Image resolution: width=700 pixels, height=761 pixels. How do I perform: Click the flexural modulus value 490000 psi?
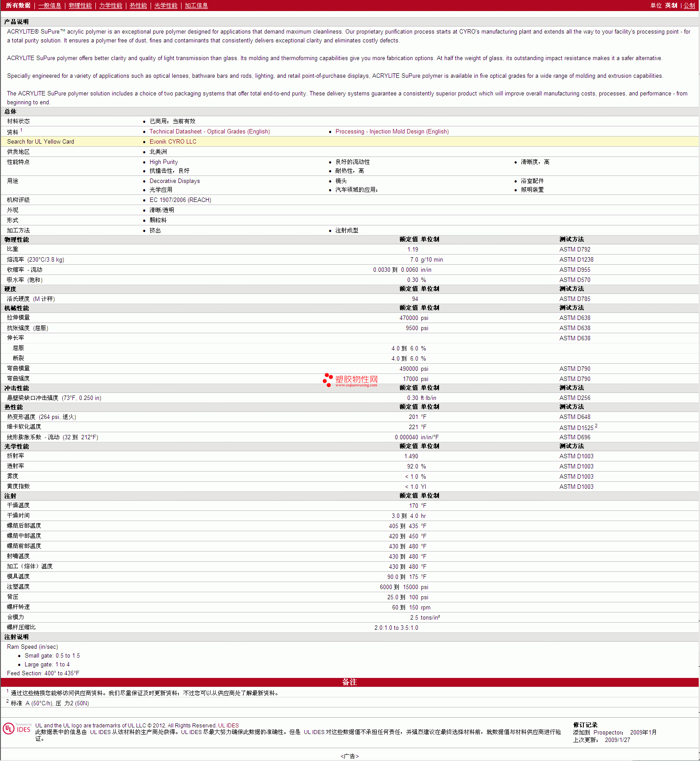point(414,369)
